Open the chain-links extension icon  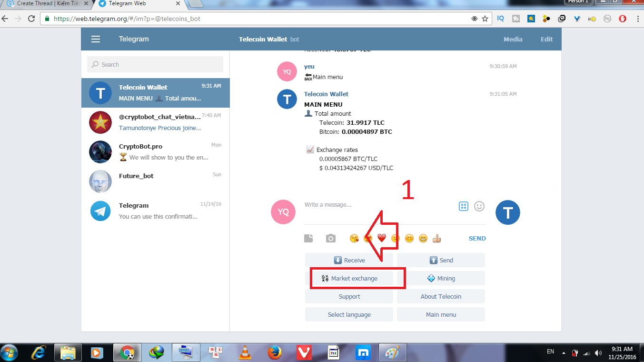point(562,19)
